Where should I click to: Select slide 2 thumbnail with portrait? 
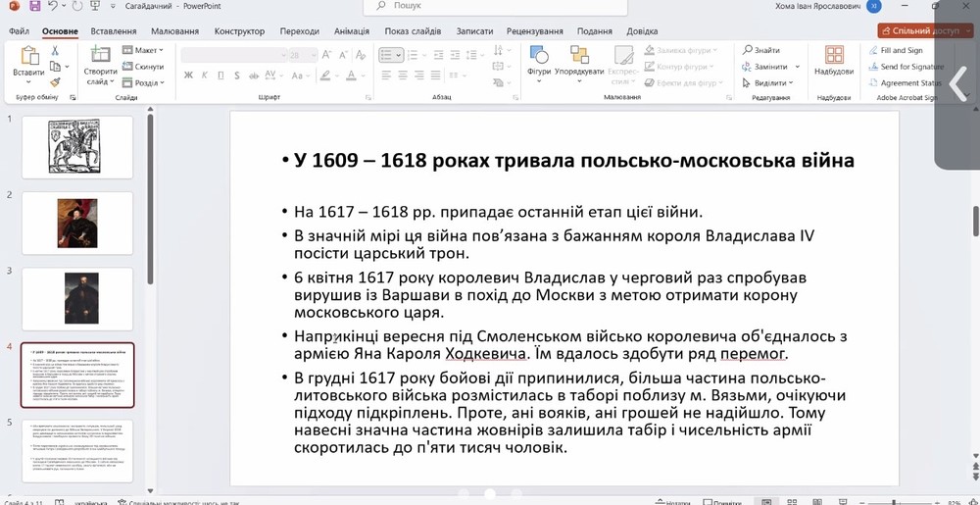coord(76,222)
